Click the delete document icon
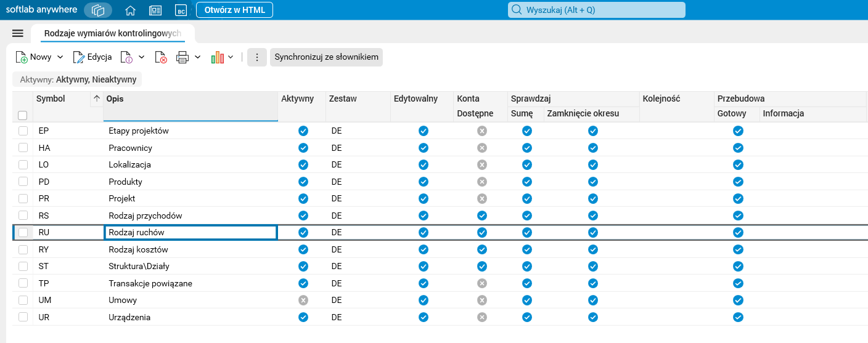This screenshot has width=868, height=343. 161,57
